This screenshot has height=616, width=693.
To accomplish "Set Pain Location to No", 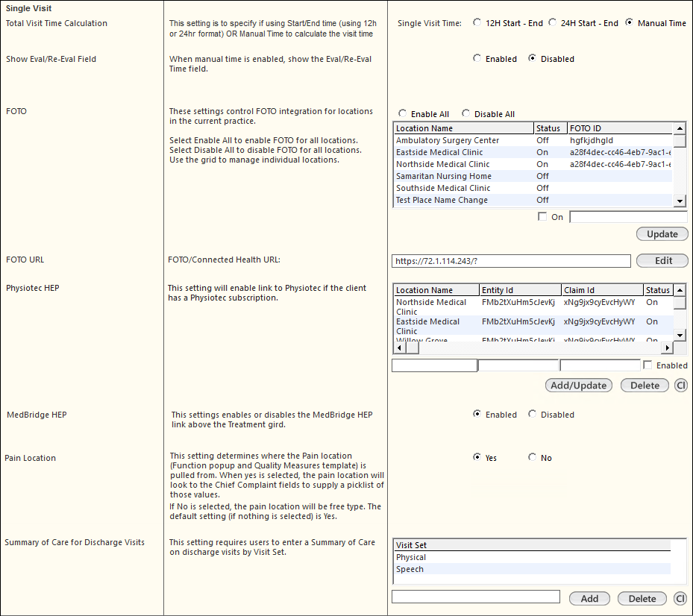I will coord(532,457).
